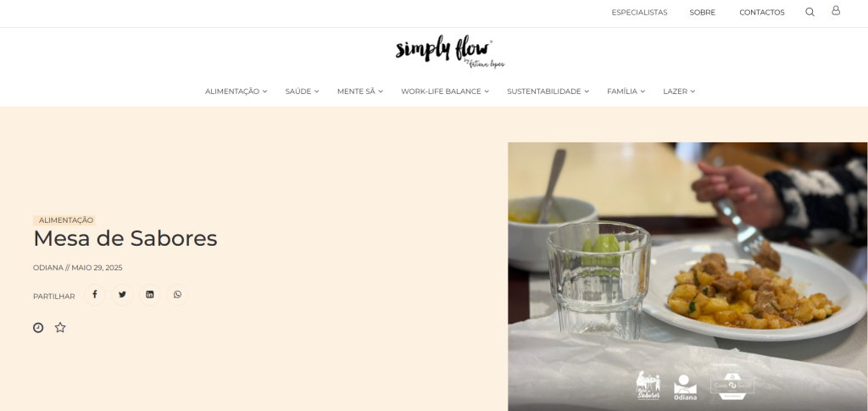
Task: Click the user account icon
Action: (836, 10)
